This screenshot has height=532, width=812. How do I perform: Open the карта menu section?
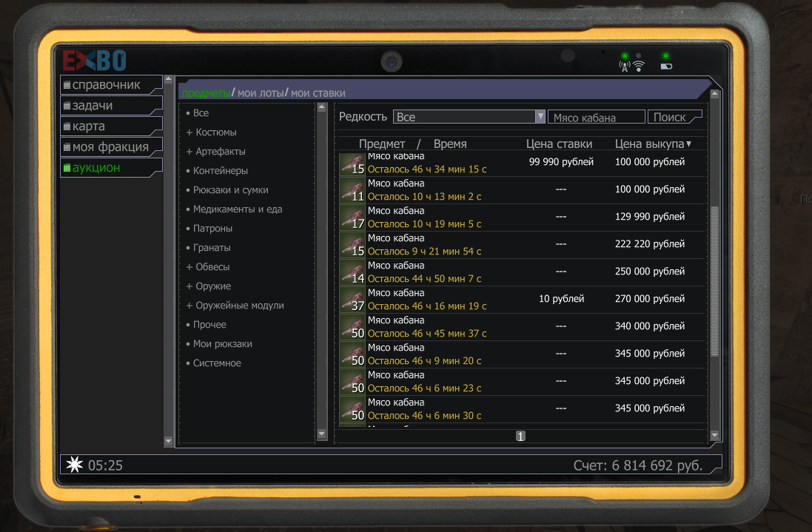111,127
